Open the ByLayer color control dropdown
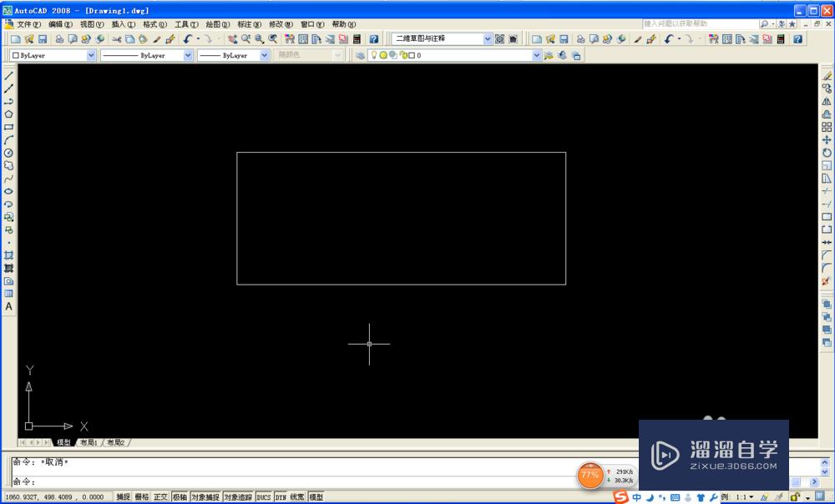This screenshot has height=504, width=835. [92, 55]
